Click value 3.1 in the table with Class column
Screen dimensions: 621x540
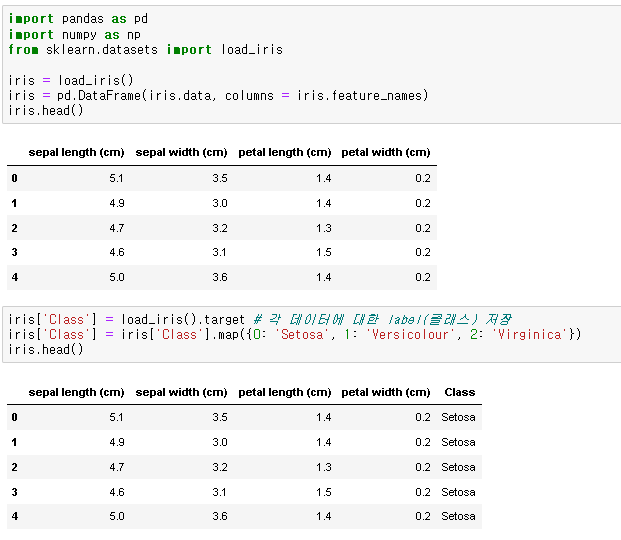coord(219,492)
